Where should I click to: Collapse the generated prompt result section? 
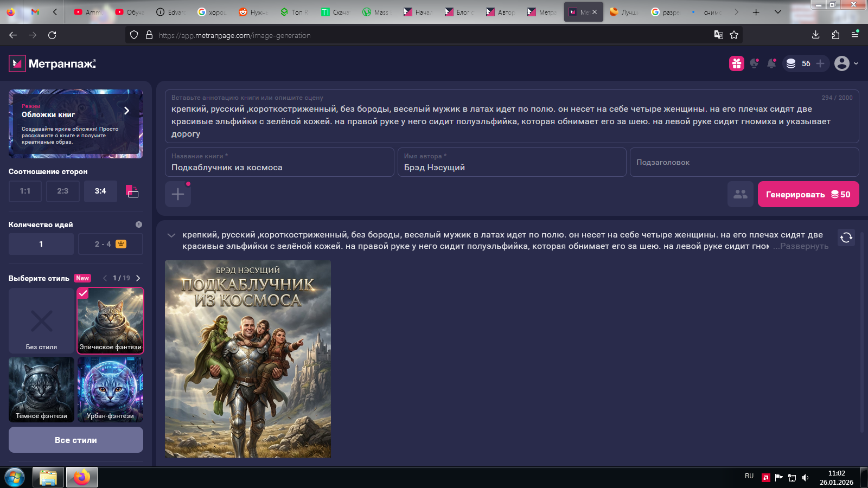click(171, 235)
